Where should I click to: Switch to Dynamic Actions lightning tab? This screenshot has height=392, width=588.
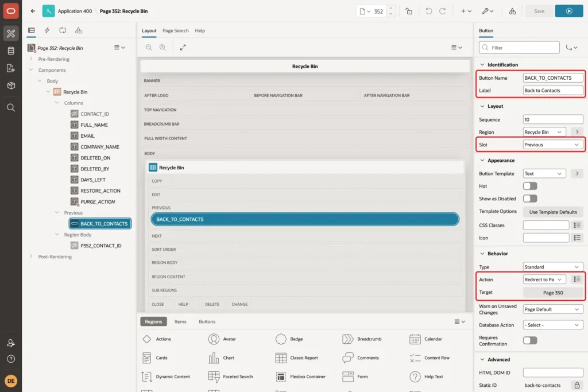[x=47, y=30]
